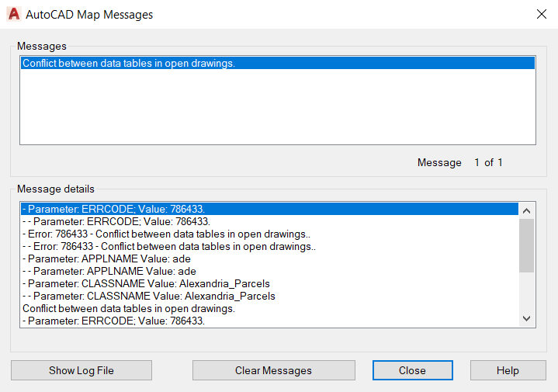
Task: Open the log with Show Log File
Action: point(81,370)
